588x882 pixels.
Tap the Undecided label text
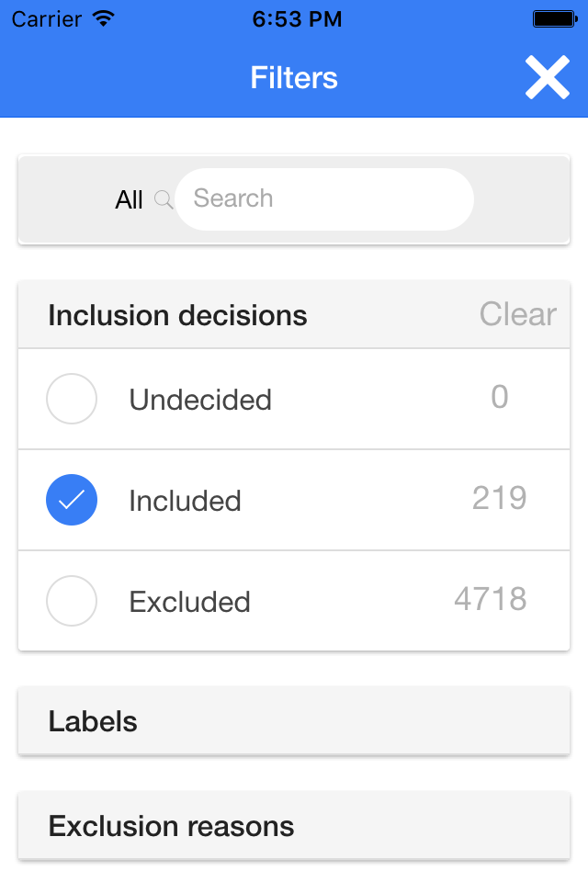tap(200, 400)
